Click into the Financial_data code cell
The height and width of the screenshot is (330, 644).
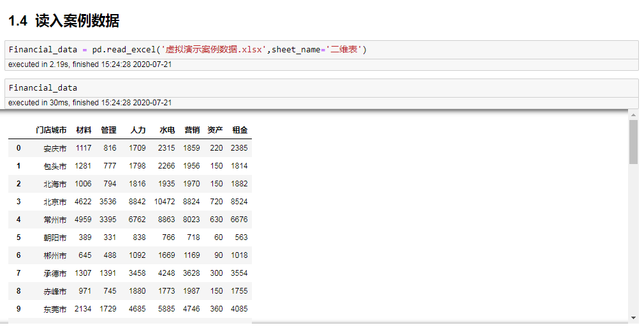[x=321, y=88]
